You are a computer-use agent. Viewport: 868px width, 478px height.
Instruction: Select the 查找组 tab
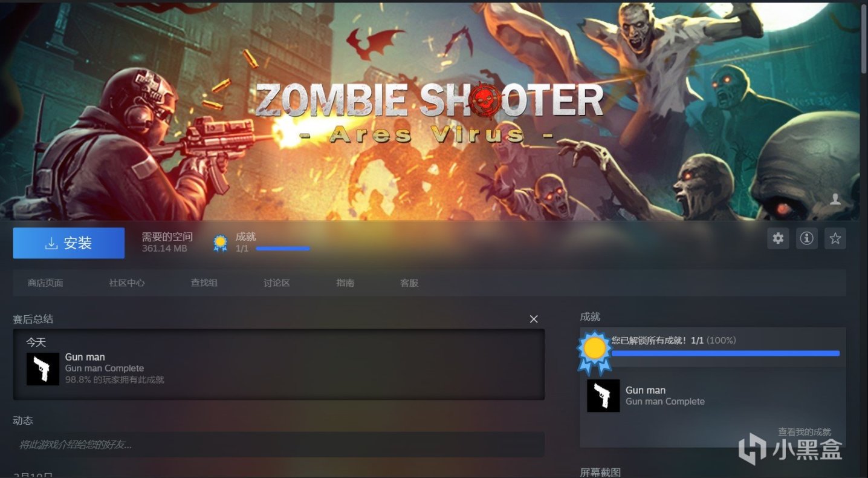pos(204,283)
